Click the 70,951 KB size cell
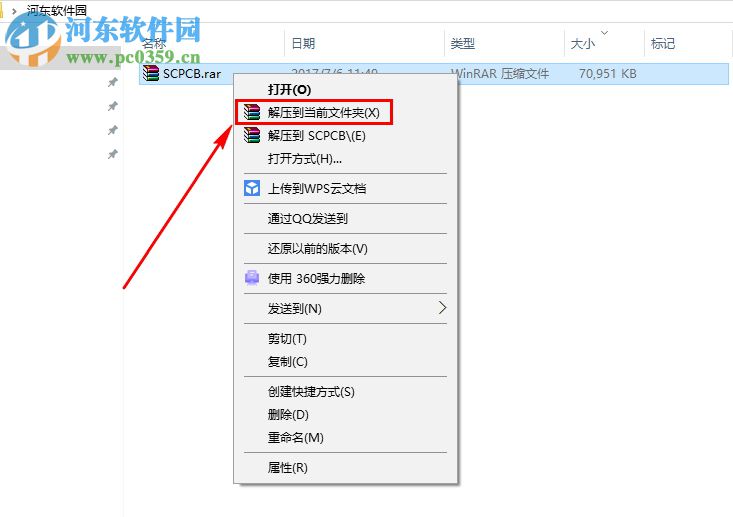This screenshot has width=733, height=517. [x=607, y=73]
